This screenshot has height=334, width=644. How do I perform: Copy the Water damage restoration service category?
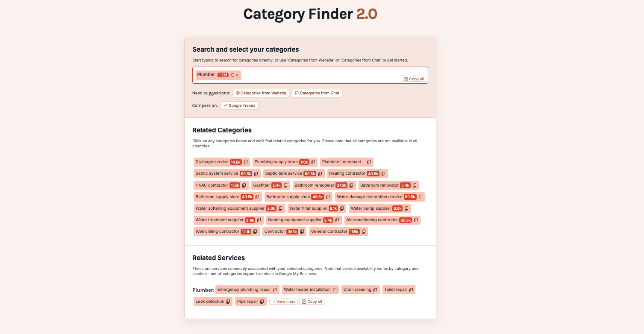pyautogui.click(x=421, y=196)
